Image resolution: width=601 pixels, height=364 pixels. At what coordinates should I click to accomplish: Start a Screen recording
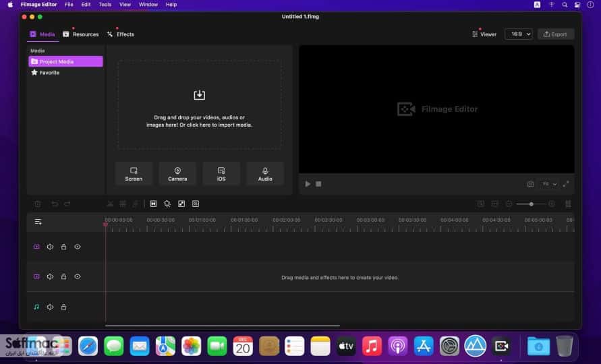[134, 174]
